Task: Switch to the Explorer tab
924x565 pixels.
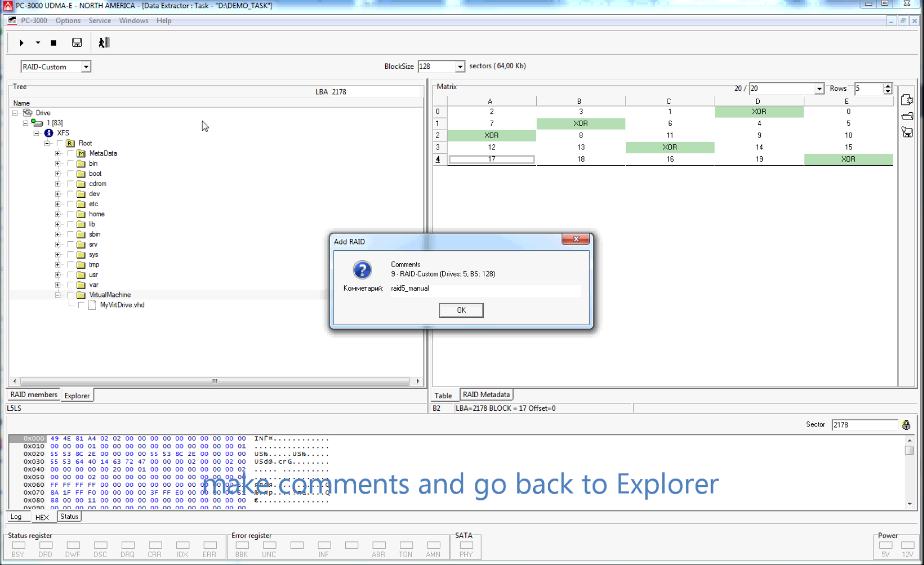Action: [x=77, y=396]
